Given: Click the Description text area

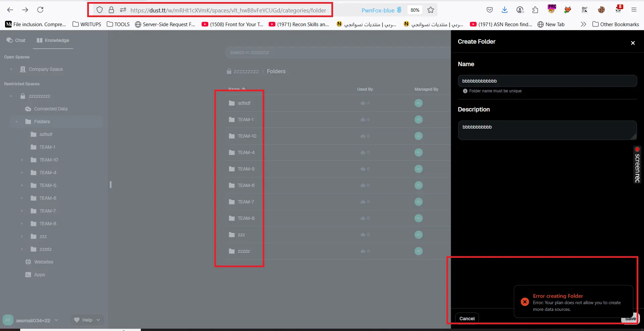Looking at the screenshot, I should point(547,130).
